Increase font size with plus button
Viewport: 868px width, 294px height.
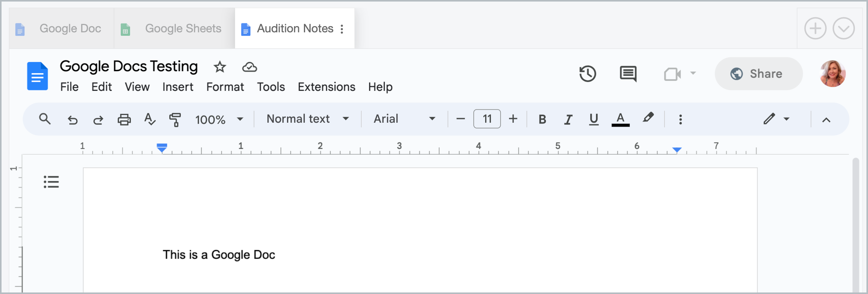click(x=513, y=119)
